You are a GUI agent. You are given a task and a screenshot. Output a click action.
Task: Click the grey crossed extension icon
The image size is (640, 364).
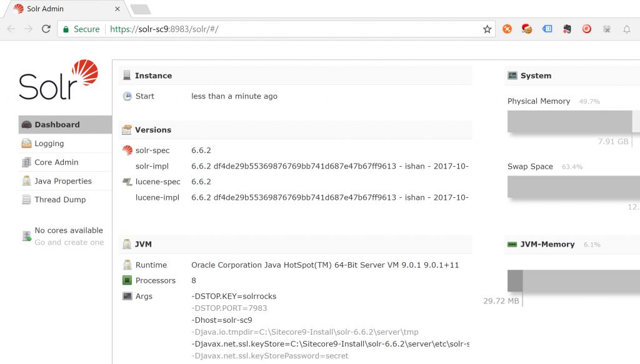click(x=607, y=29)
